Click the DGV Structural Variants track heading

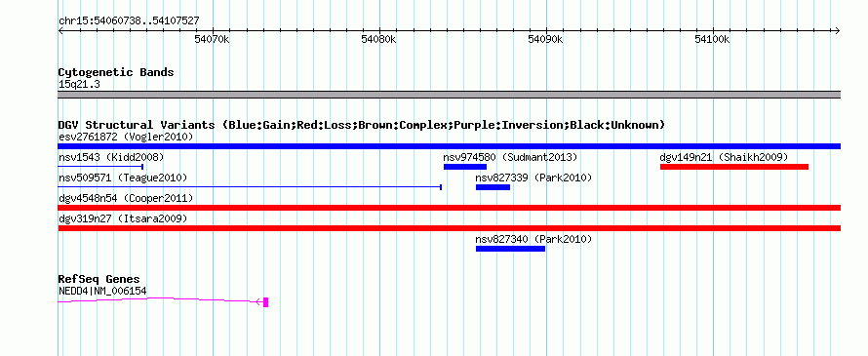tap(362, 125)
